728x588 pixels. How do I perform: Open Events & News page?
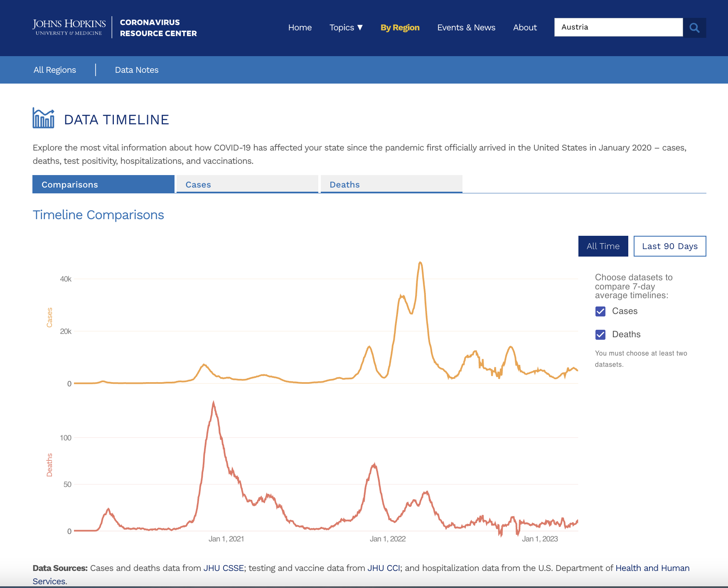coord(466,27)
